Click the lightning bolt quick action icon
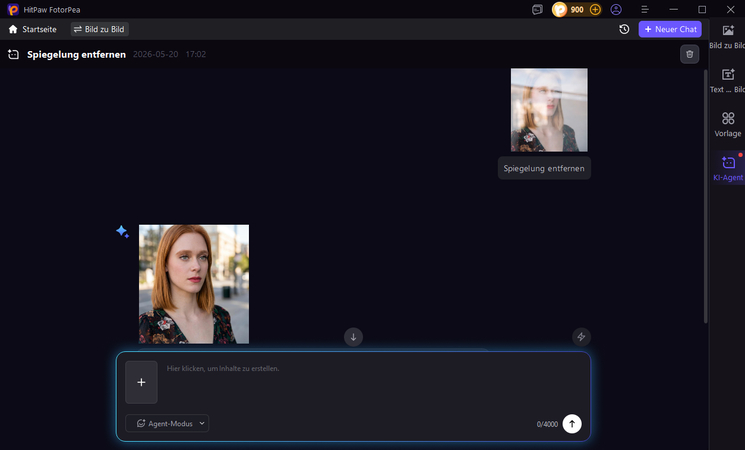745x450 pixels. 581,337
